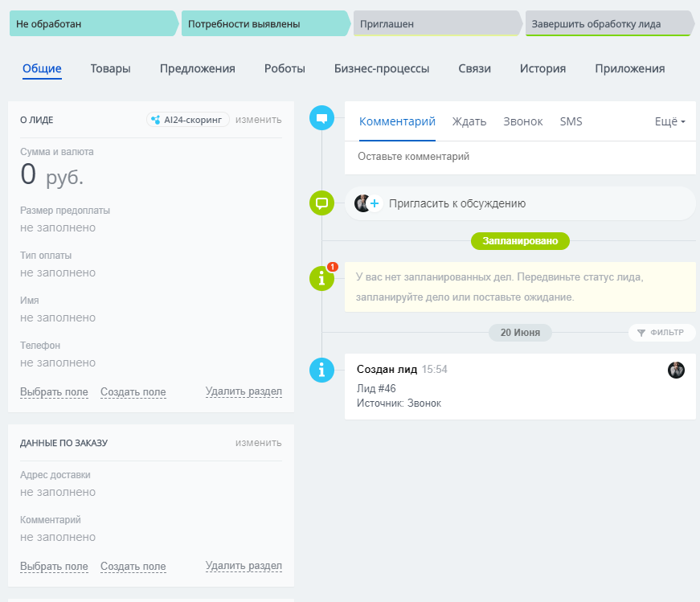The image size is (700, 602).
Task: Click изменить in ДАННЫЕ ПО ЗАКАЗУ section
Action: 259,443
